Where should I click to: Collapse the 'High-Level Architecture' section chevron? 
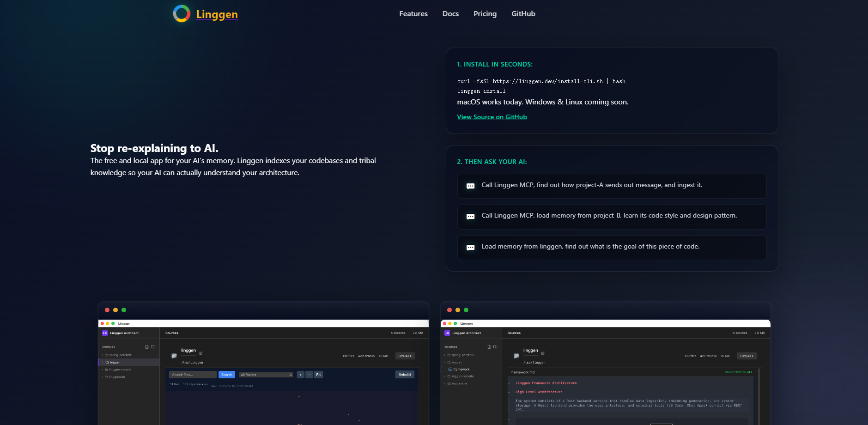[509, 392]
